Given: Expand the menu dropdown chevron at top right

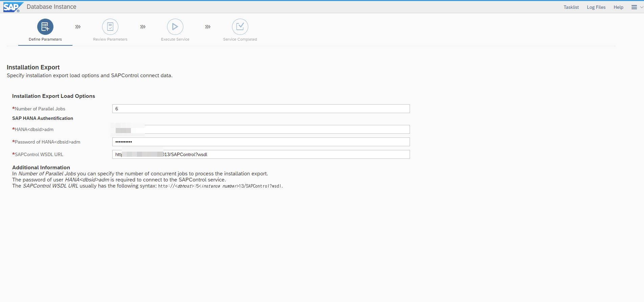Looking at the screenshot, I should 642,7.
